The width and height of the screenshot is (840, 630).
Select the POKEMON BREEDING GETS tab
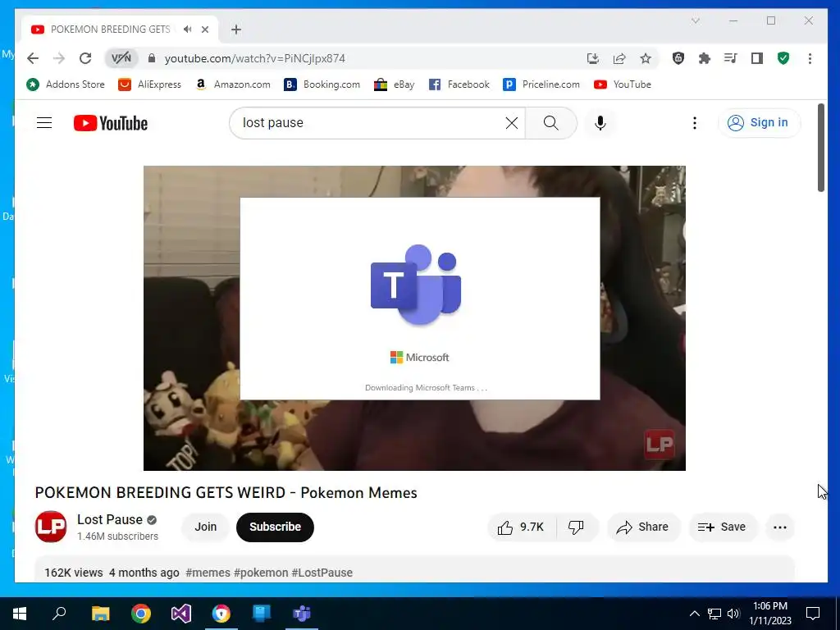click(x=111, y=30)
